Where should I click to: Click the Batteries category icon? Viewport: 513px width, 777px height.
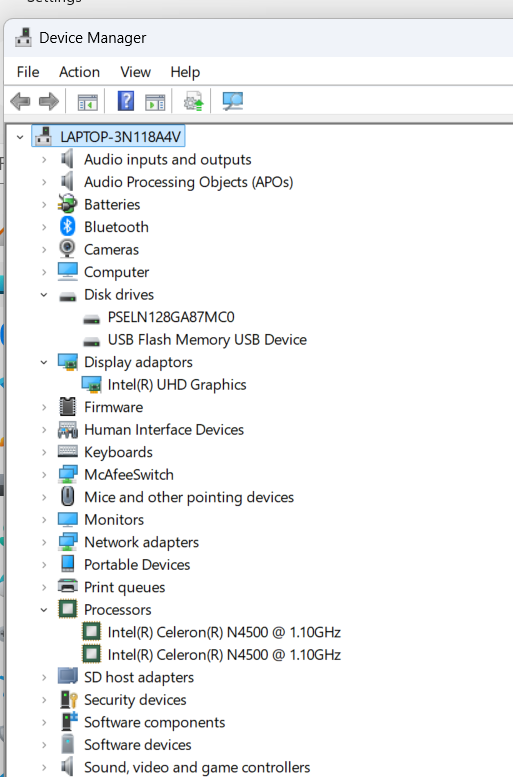[67, 204]
